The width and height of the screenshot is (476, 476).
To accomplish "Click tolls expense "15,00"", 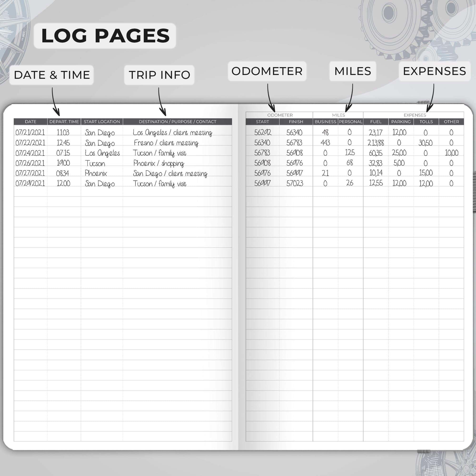I will tap(426, 173).
